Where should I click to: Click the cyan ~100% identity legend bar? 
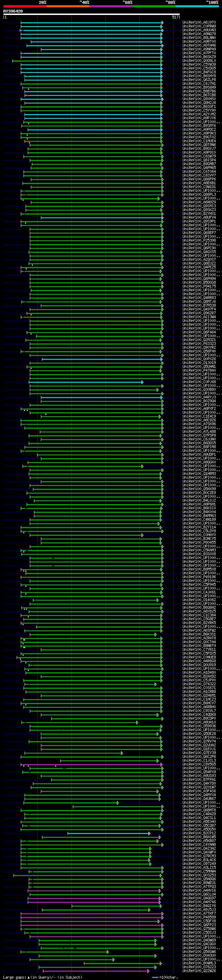coord(197,6)
